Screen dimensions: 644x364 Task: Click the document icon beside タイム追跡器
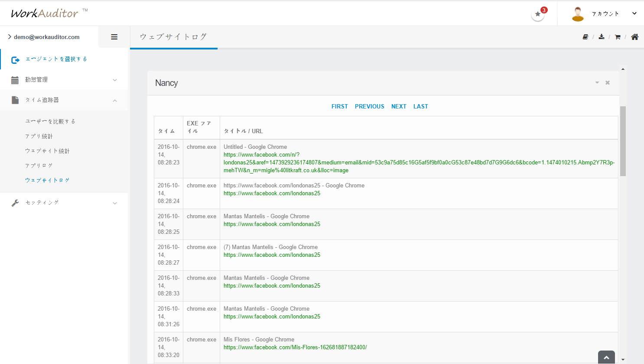click(x=15, y=100)
